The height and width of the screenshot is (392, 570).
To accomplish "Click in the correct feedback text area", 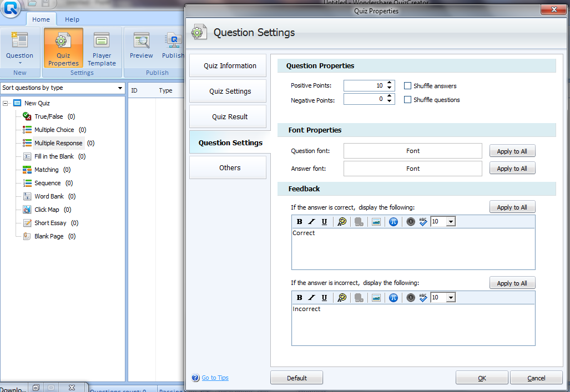I will (x=413, y=249).
